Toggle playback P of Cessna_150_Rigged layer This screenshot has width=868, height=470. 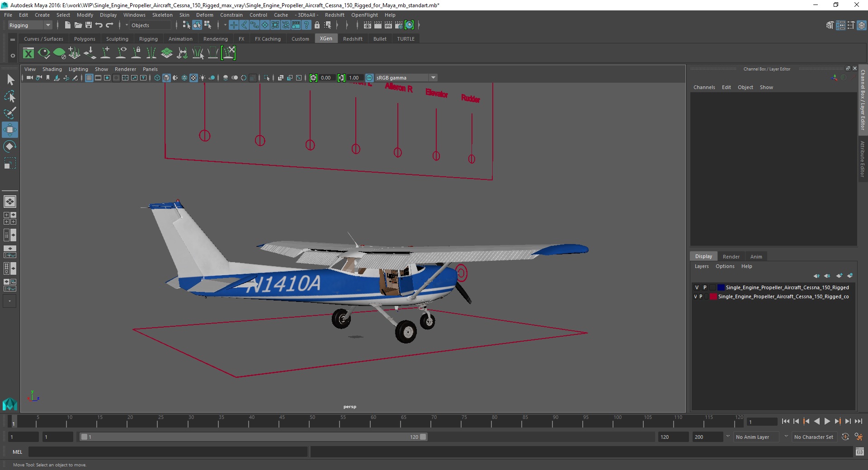(x=705, y=287)
